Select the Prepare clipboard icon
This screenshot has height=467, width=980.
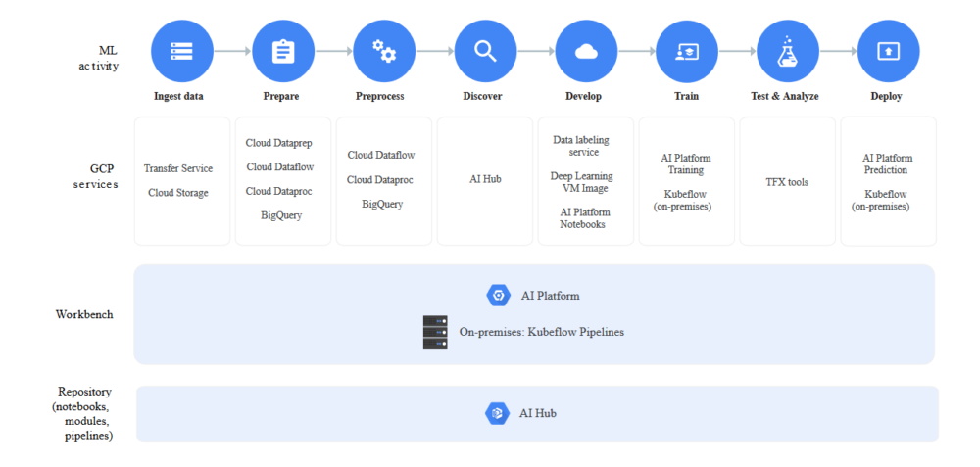[x=282, y=51]
